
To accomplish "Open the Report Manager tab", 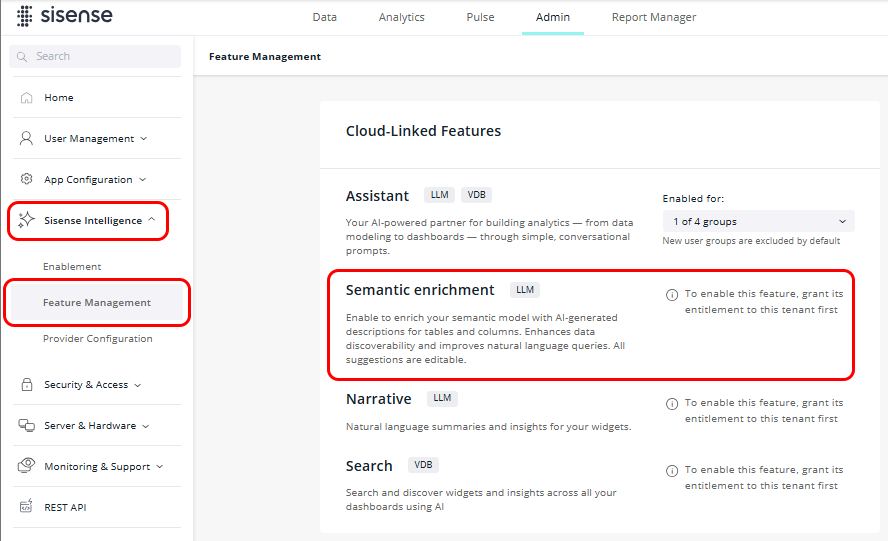I will click(x=654, y=17).
